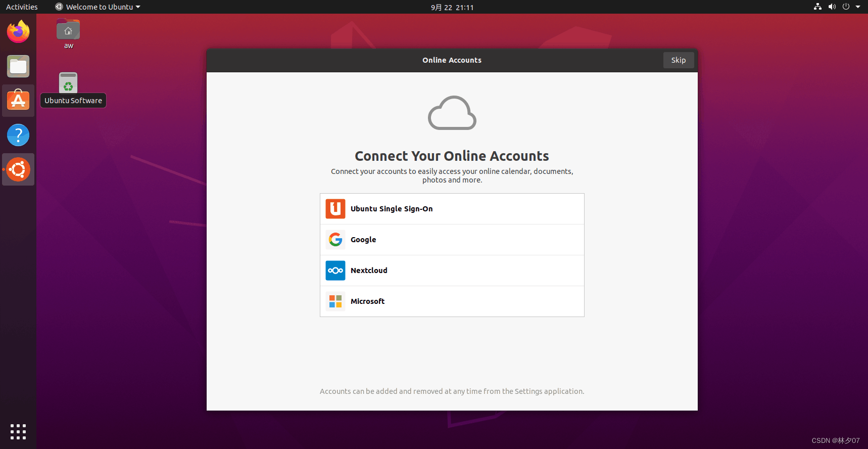The image size is (868, 449).
Task: Click the Ubuntu Single Sign-On logo icon
Action: 335,209
